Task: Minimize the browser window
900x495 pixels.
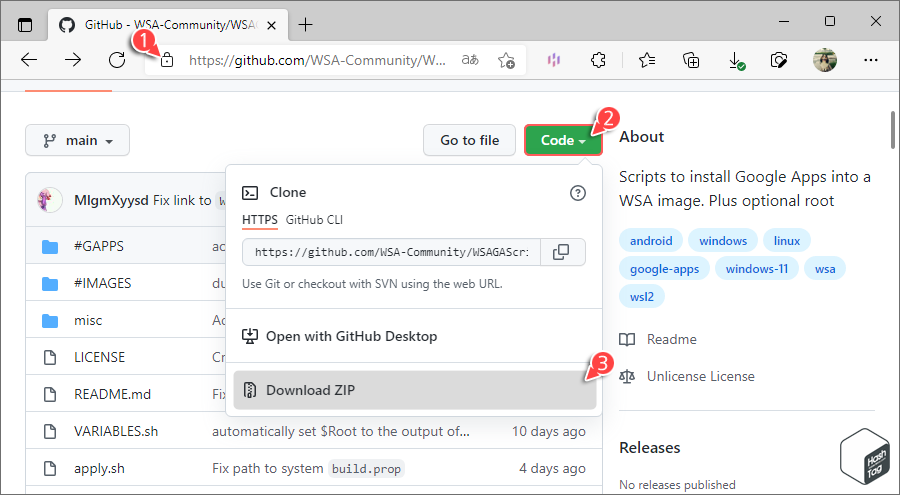Action: (x=784, y=22)
